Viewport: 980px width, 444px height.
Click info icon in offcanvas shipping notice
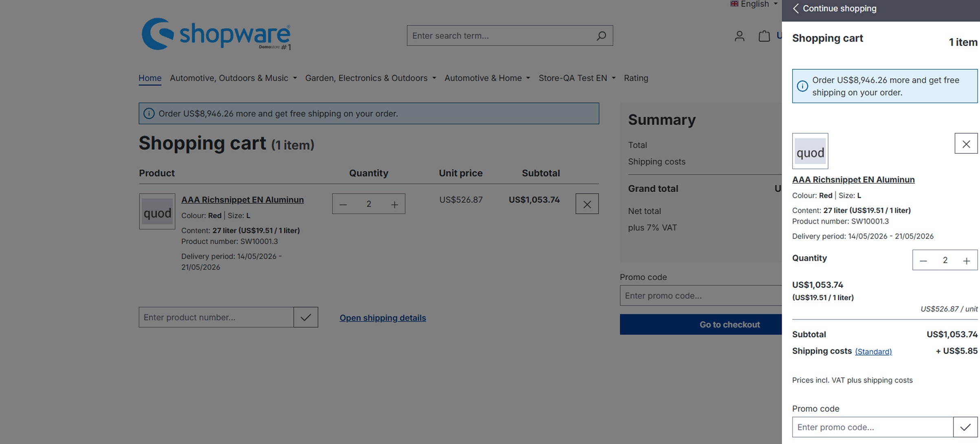point(802,86)
